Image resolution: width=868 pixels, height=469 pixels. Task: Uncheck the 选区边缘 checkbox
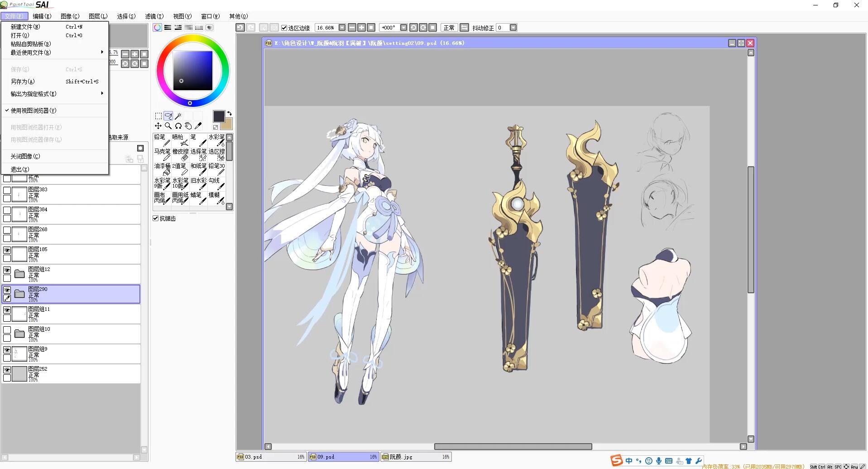click(284, 28)
